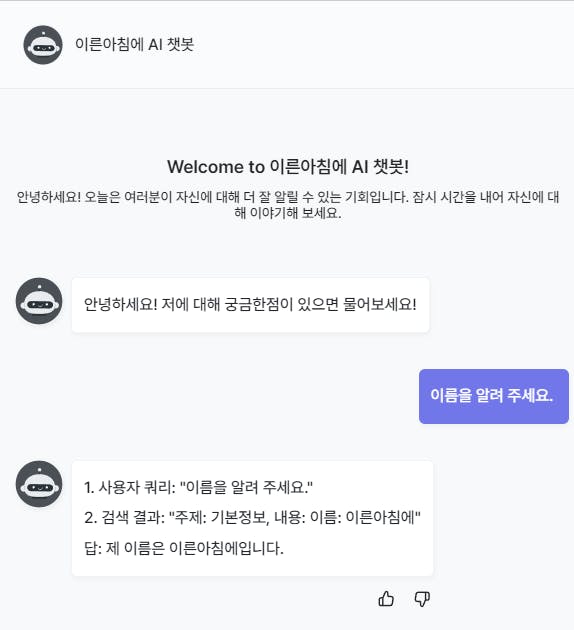Click the final answer line 답: 제 이름은
The height and width of the screenshot is (630, 574).
(184, 548)
